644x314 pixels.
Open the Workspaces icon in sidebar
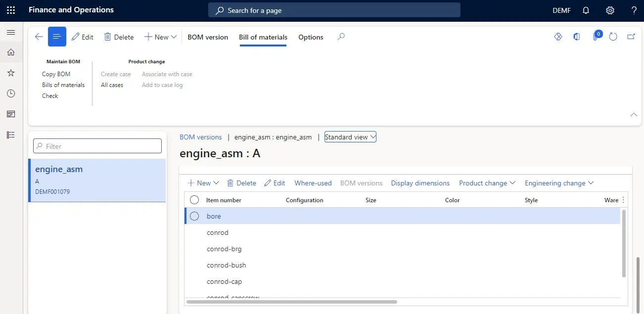pyautogui.click(x=11, y=114)
